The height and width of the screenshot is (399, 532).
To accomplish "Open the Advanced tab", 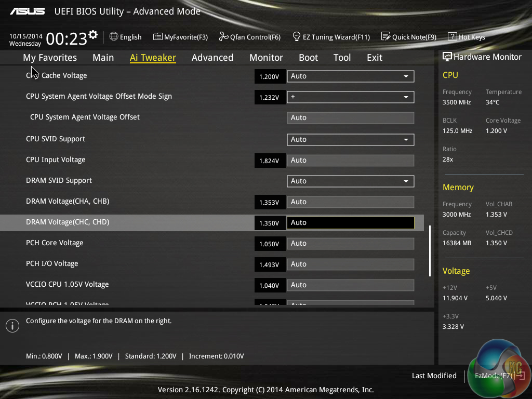I will (x=212, y=57).
